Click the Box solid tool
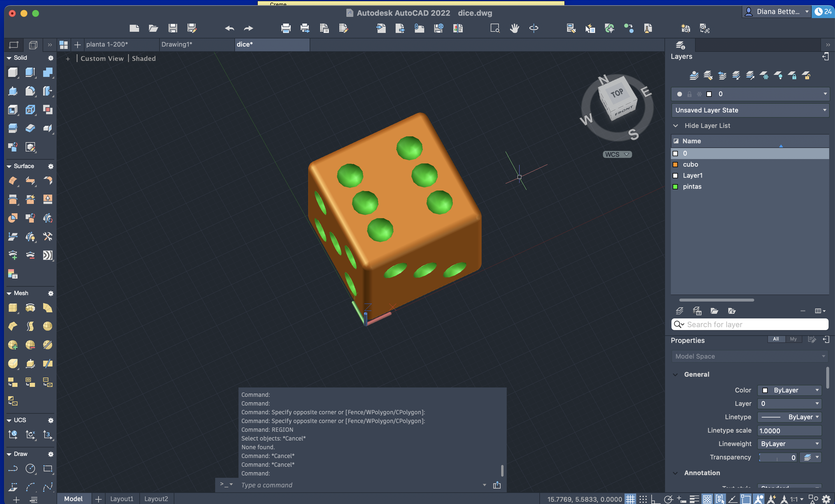The width and height of the screenshot is (835, 504). click(13, 72)
